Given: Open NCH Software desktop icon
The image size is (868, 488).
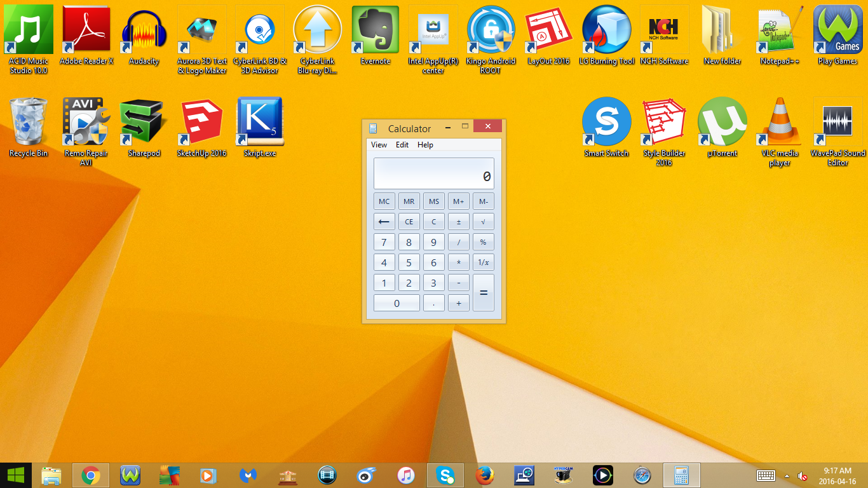Looking at the screenshot, I should (665, 35).
